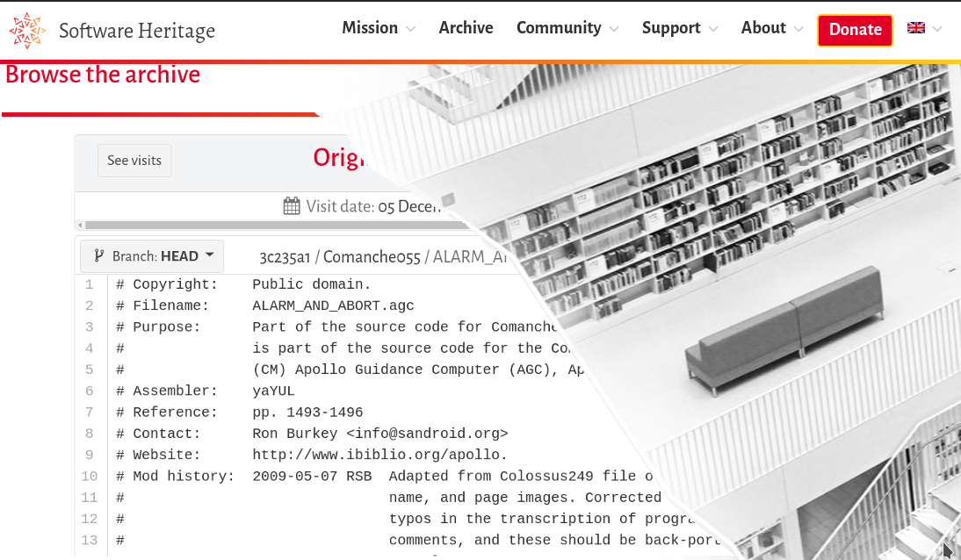The image size is (961, 560).
Task: Click line number 10 in the gutter
Action: [89, 477]
